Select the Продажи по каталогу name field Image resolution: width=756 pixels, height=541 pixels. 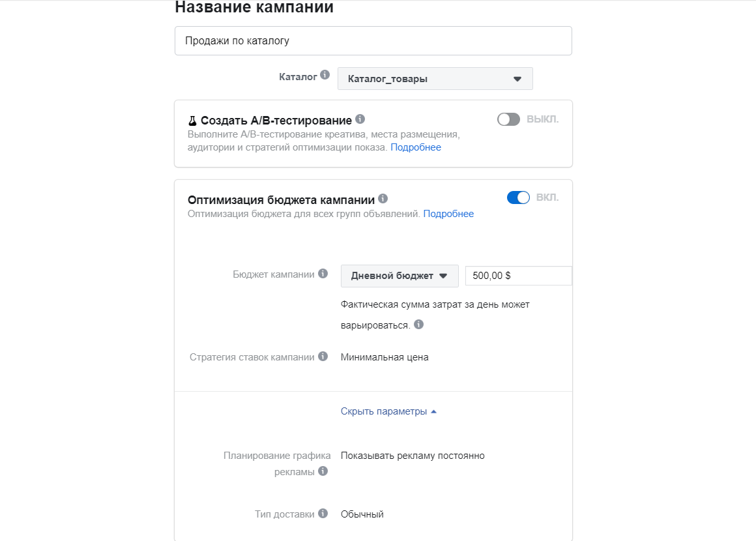click(x=373, y=40)
